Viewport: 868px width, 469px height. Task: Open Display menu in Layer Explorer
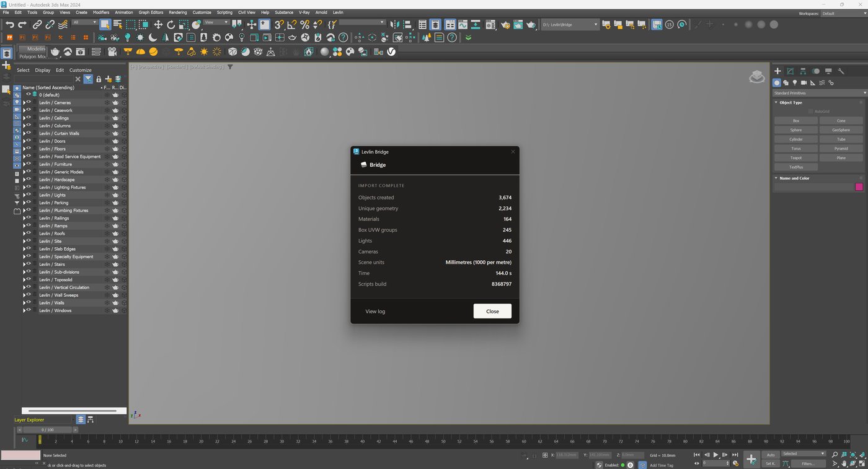coord(43,70)
